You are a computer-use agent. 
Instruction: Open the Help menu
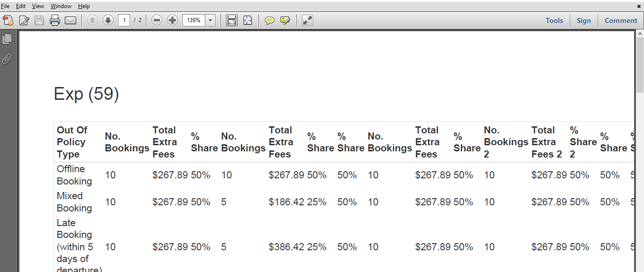coord(84,6)
